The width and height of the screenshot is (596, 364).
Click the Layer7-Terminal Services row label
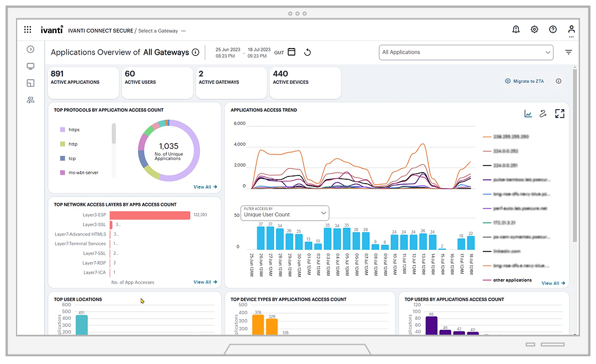tap(80, 244)
